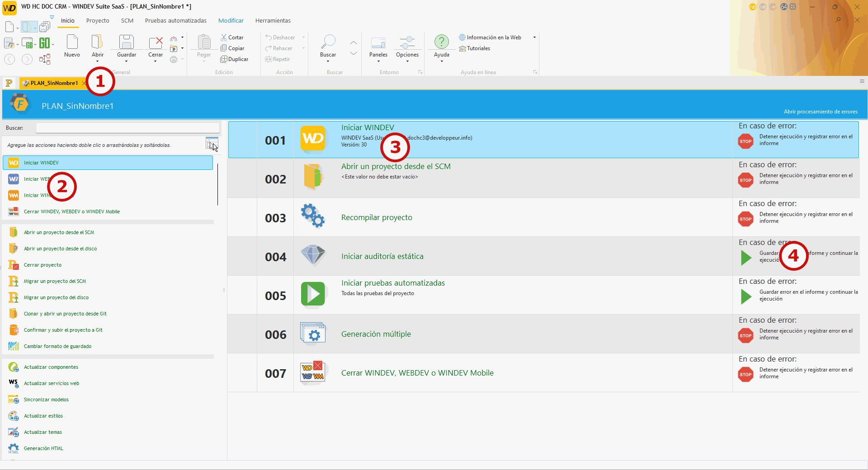868x470 pixels.
Task: Open the Pruebas automatizadas tab
Action: (x=176, y=21)
